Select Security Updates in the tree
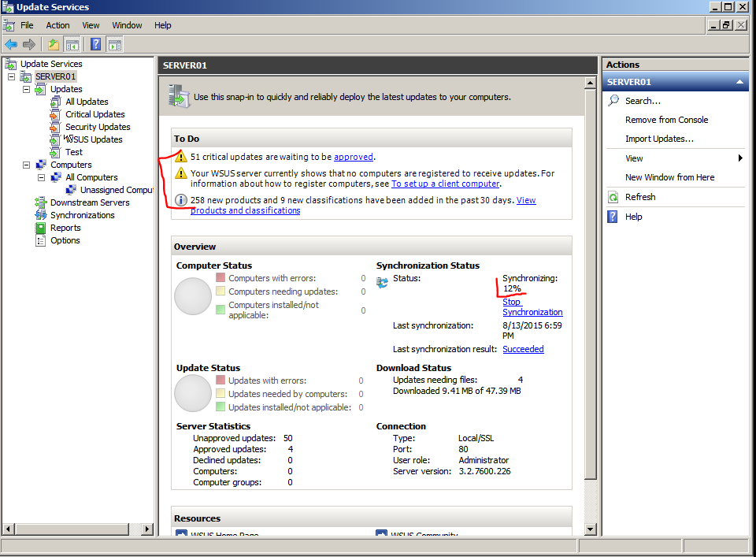The width and height of the screenshot is (756, 557). pyautogui.click(x=98, y=127)
